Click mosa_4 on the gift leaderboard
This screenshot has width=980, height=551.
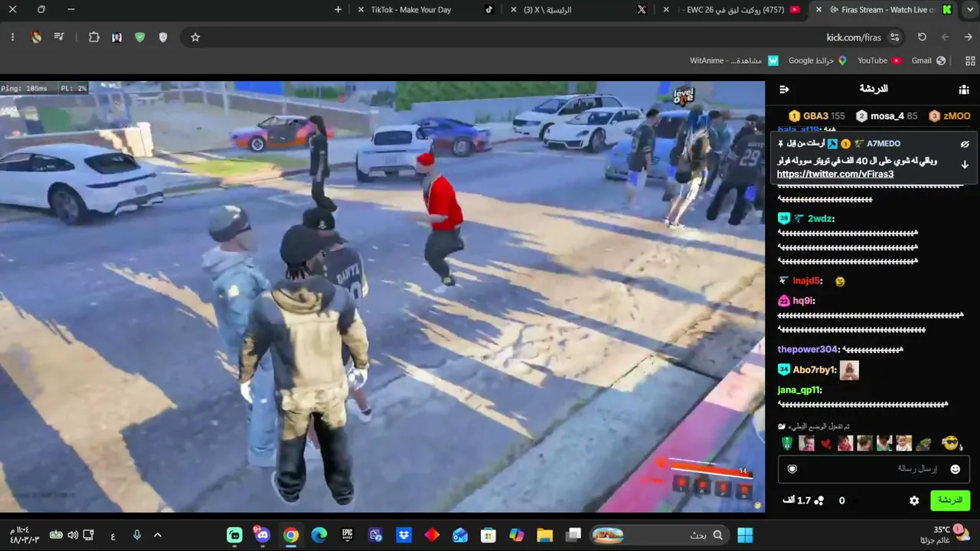pyautogui.click(x=887, y=116)
